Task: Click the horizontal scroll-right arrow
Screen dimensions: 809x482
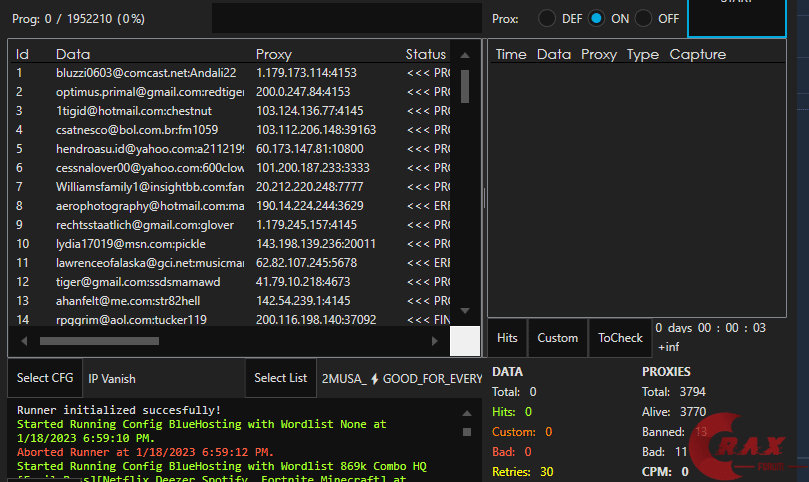Action: click(434, 340)
